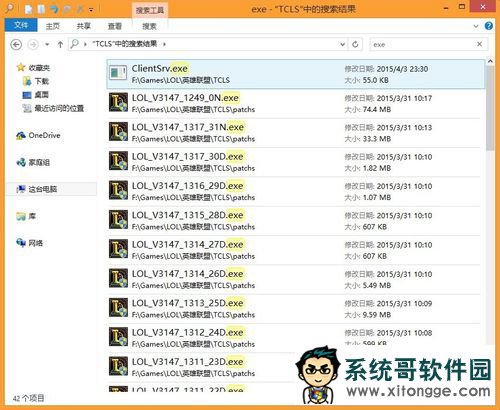Go up one folder level
The image size is (500, 410).
coord(60,44)
